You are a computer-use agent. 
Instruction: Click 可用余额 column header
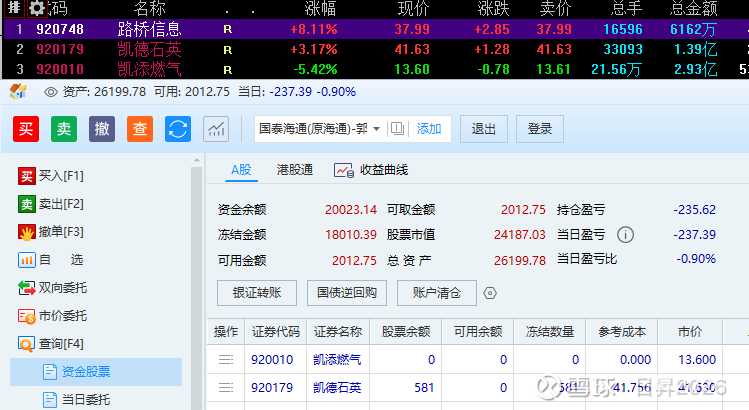pyautogui.click(x=478, y=332)
